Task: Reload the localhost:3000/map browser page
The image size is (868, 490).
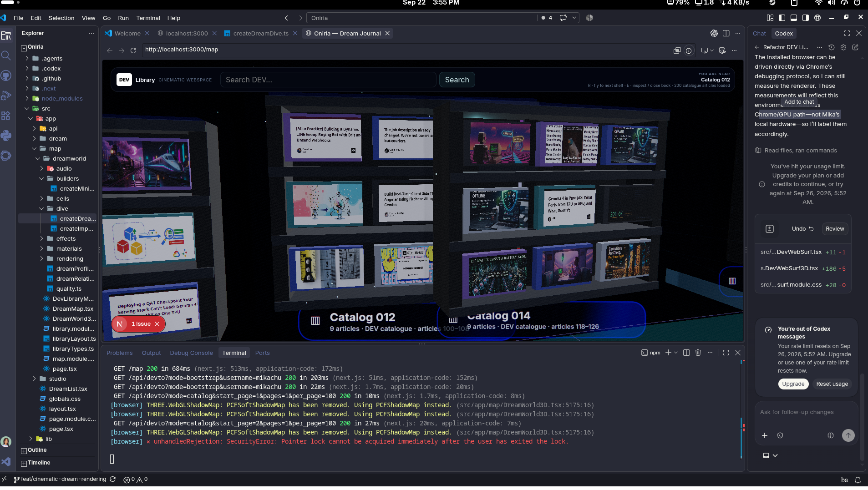Action: click(x=133, y=51)
